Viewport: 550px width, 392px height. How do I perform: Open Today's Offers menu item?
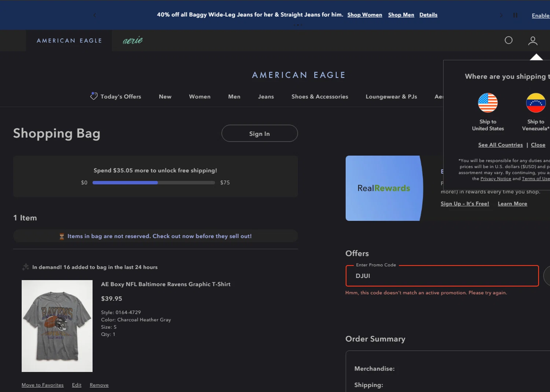coord(121,97)
